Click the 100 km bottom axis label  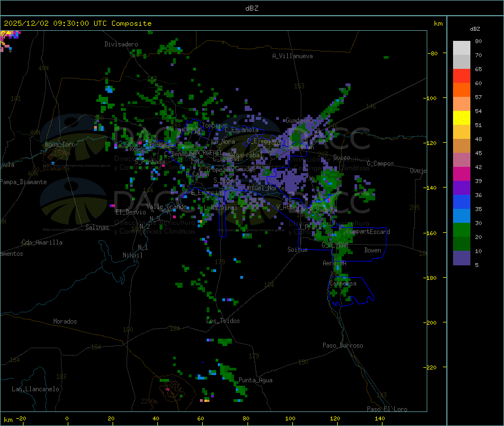290,418
